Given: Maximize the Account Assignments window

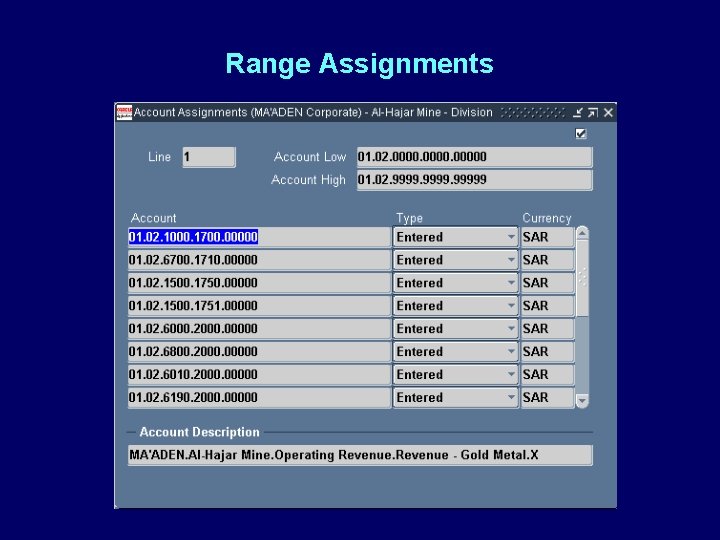Looking at the screenshot, I should coord(593,112).
